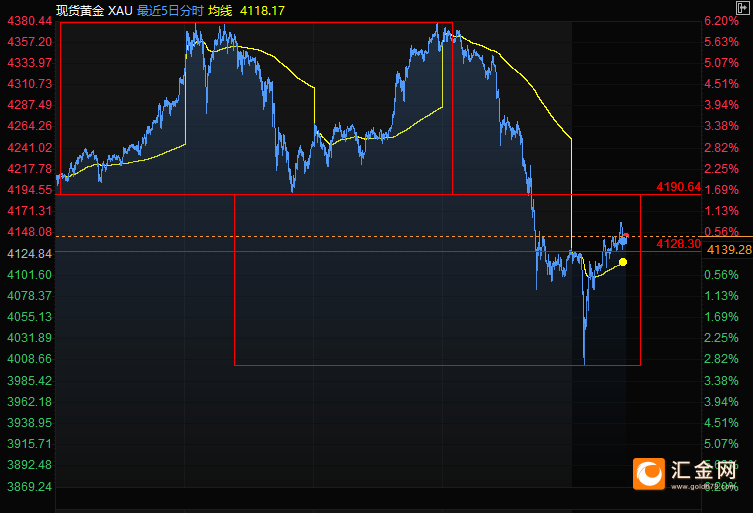753x513 pixels.
Task: Click the red 2.82% percentage axis label
Action: 721,147
